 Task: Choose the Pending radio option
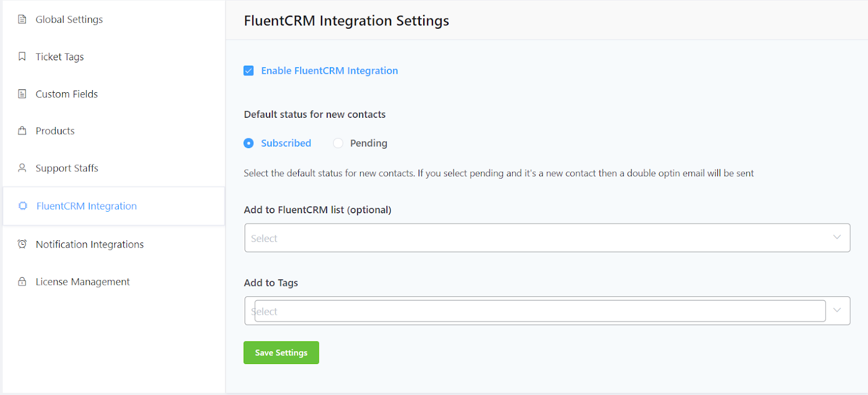pyautogui.click(x=338, y=143)
